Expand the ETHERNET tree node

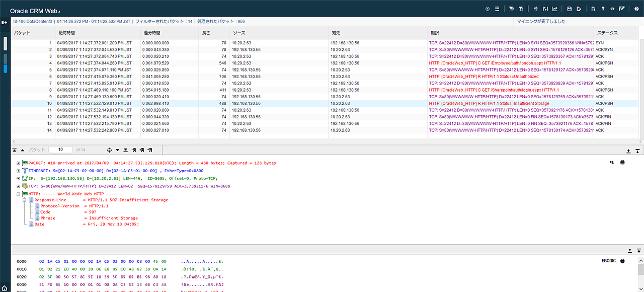pos(19,171)
